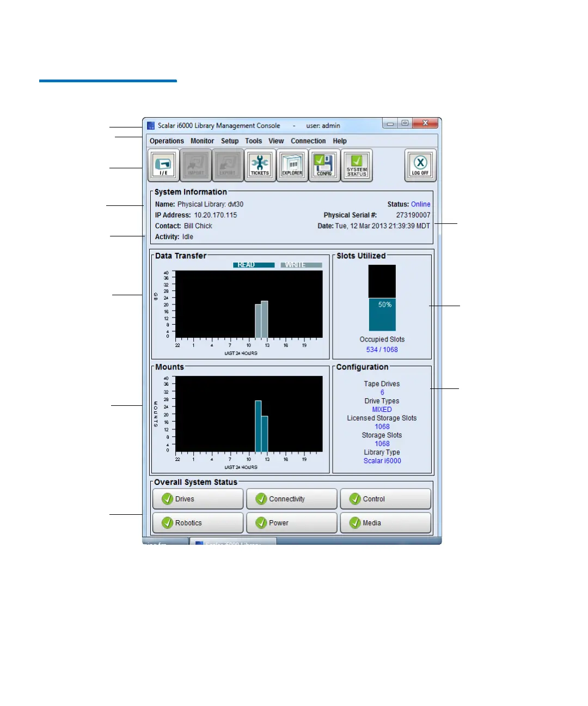588x706 pixels.
Task: Click the Power status button
Action: coord(292,523)
